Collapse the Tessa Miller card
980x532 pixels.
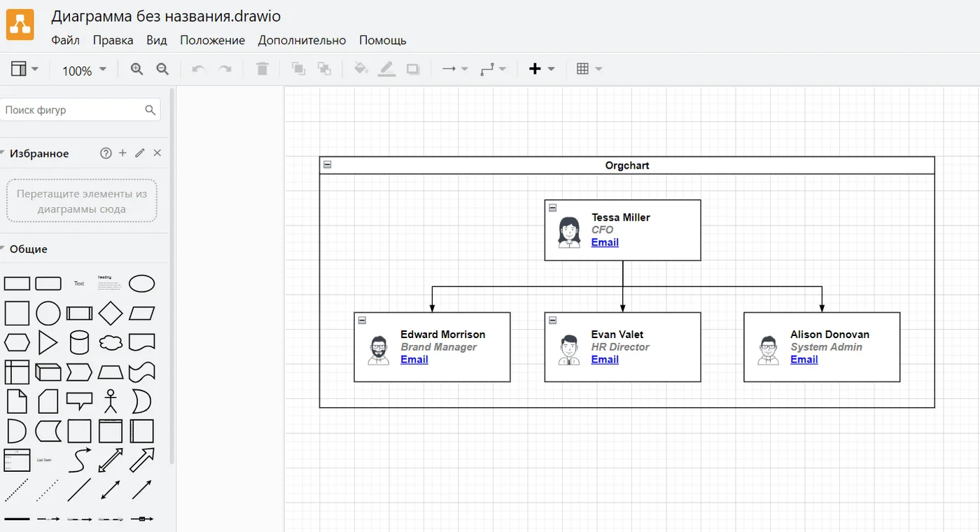pos(552,208)
